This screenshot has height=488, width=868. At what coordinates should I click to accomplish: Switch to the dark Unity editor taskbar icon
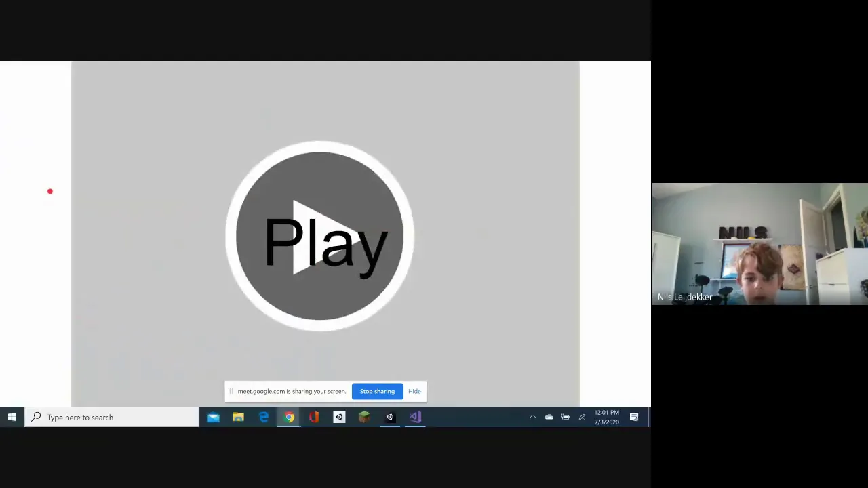pos(389,417)
